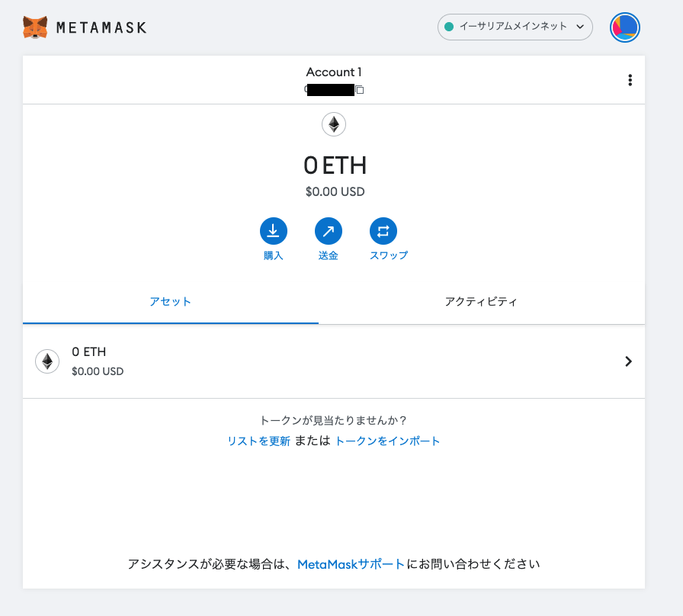Click the MetaMask fox logo
Viewport: 683px width, 616px height.
pyautogui.click(x=35, y=27)
